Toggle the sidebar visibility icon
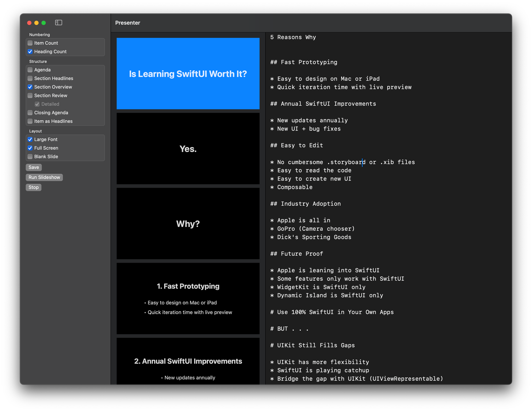This screenshot has width=532, height=411. pos(59,23)
